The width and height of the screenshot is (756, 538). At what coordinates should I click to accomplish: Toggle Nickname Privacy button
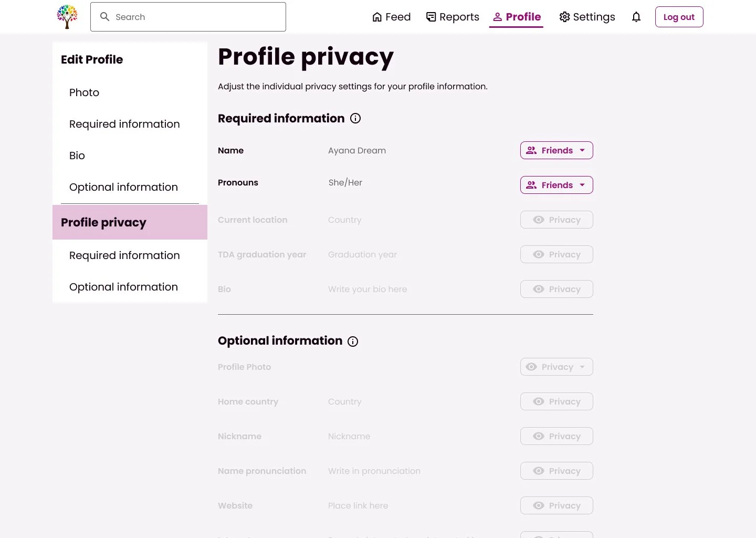point(556,436)
